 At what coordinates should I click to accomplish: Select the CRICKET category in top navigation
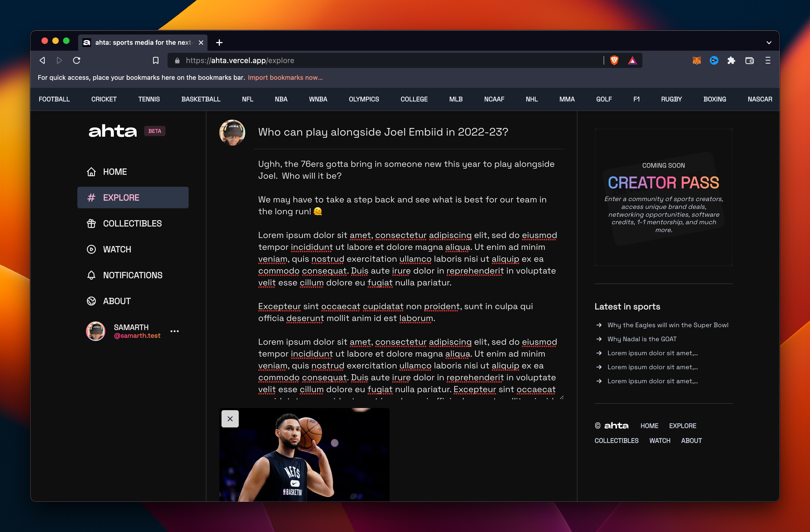tap(104, 99)
